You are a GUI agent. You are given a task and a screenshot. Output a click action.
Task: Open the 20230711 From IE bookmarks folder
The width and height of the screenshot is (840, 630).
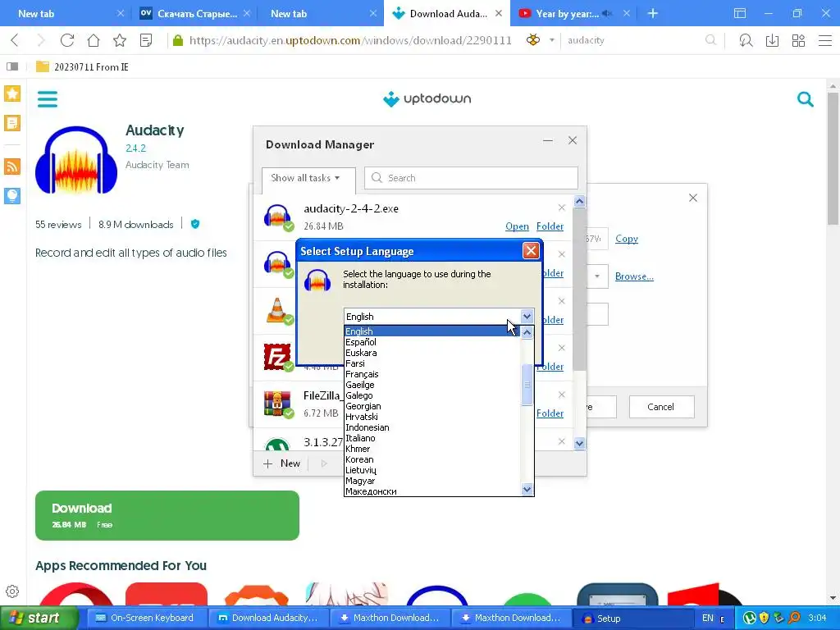(83, 67)
